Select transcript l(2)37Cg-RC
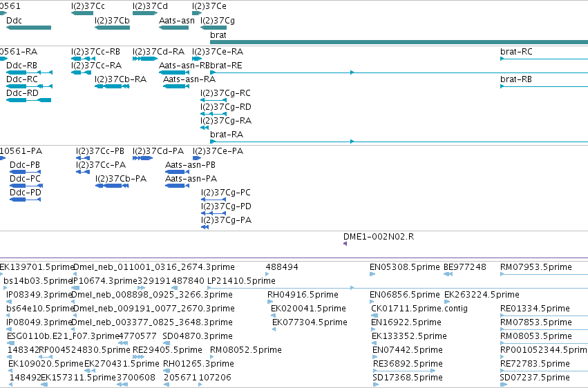 (x=214, y=100)
